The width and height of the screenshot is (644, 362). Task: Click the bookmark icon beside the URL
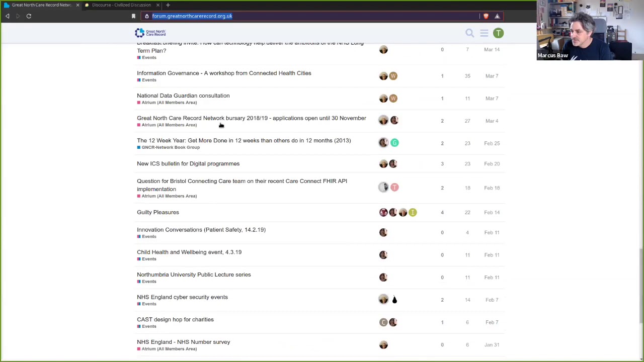(133, 16)
